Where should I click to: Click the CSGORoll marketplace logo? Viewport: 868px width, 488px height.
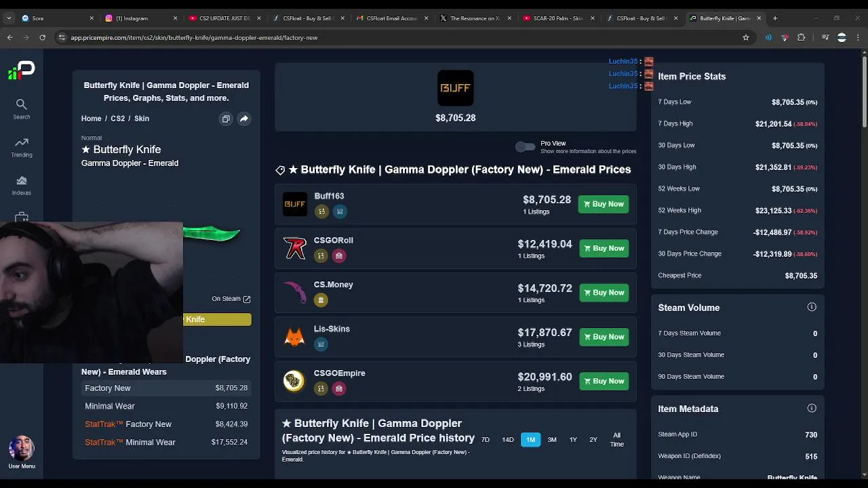click(295, 248)
